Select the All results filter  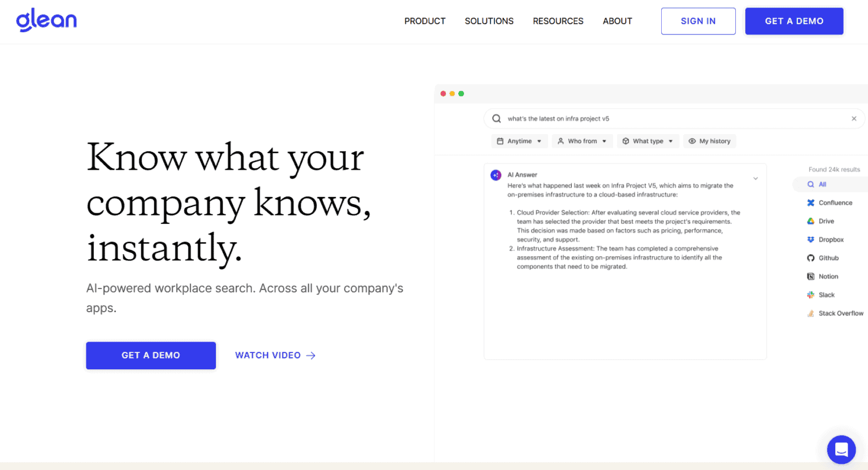830,184
